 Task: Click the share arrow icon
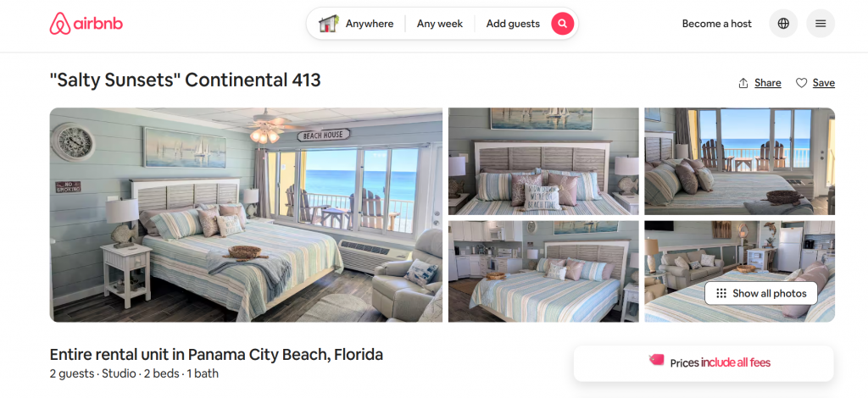coord(743,83)
